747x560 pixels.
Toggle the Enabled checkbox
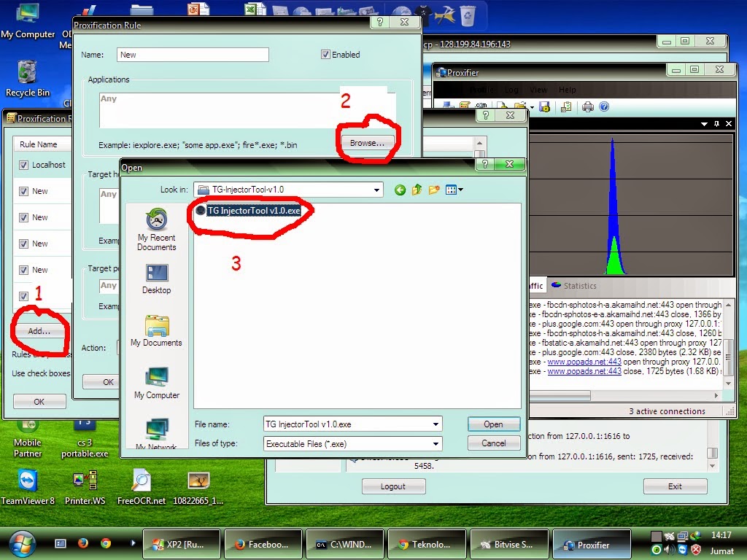coord(325,55)
